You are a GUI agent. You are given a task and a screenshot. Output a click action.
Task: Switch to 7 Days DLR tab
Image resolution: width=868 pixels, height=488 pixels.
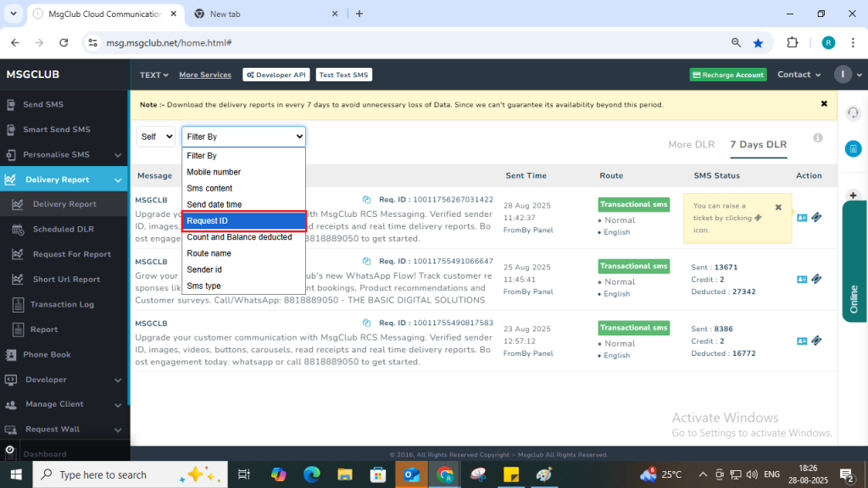pyautogui.click(x=758, y=144)
